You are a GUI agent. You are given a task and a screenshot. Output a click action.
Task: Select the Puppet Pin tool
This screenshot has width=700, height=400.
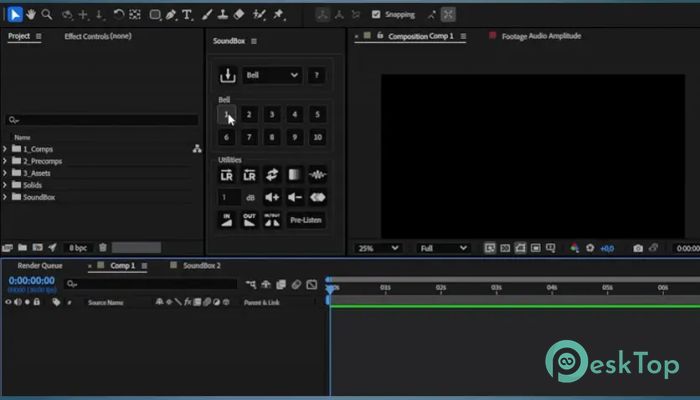(x=279, y=15)
